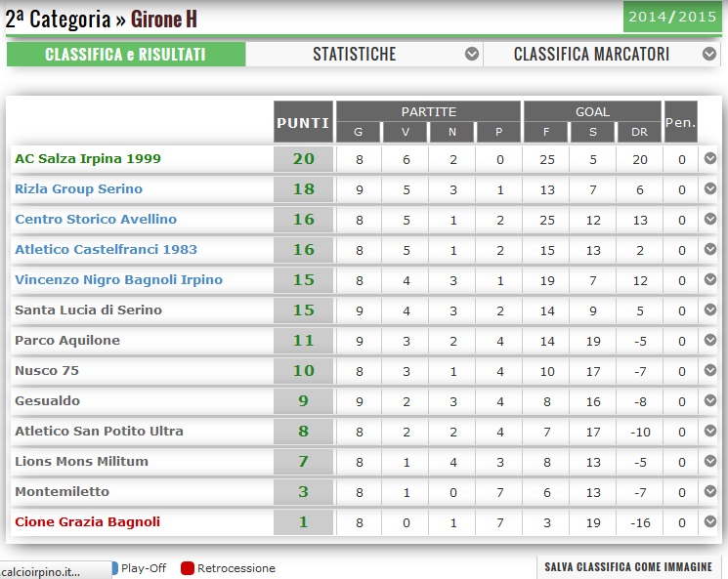728x579 pixels.
Task: Open the Centro Storico Avellino row arrow icon
Action: (710, 220)
